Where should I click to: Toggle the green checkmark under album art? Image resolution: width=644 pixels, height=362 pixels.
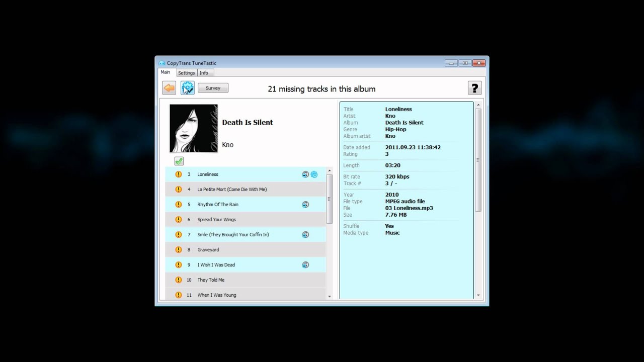coord(179,161)
